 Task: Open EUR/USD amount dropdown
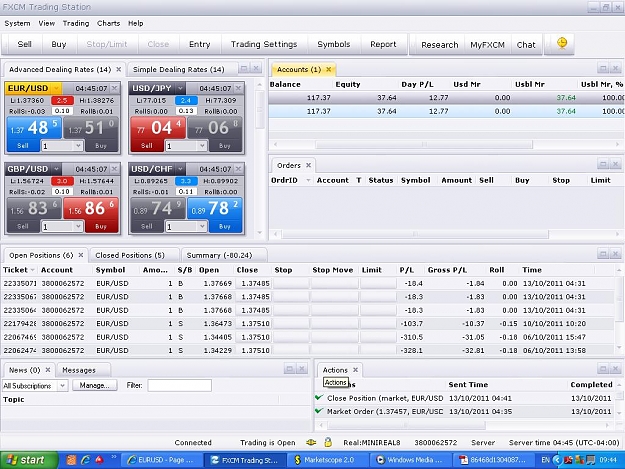coord(78,146)
